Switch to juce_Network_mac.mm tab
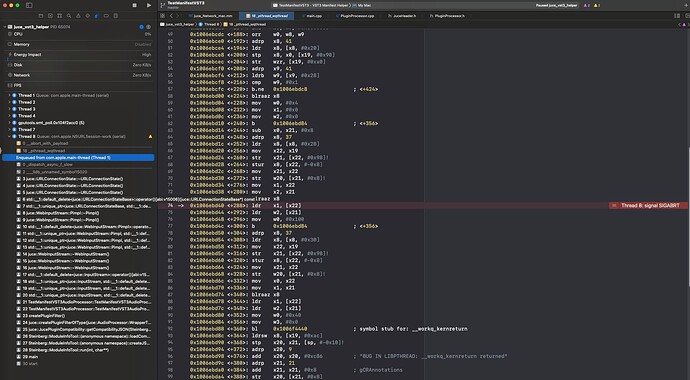Screen dimensions: 690x380 point(210,16)
